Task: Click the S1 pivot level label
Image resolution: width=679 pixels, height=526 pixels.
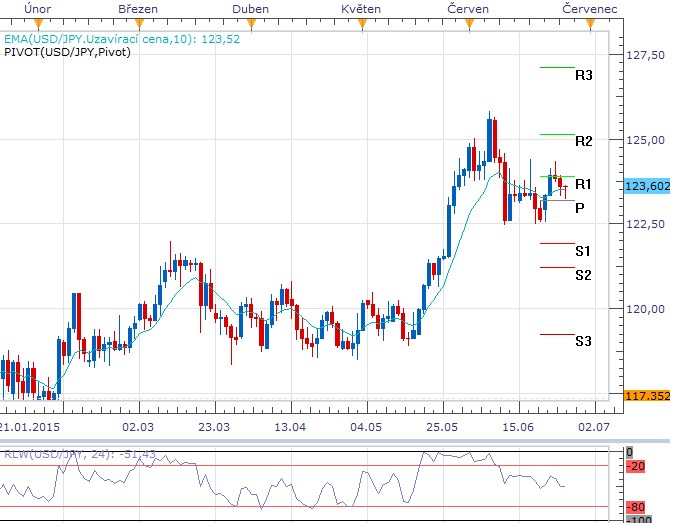Action: pyautogui.click(x=583, y=251)
